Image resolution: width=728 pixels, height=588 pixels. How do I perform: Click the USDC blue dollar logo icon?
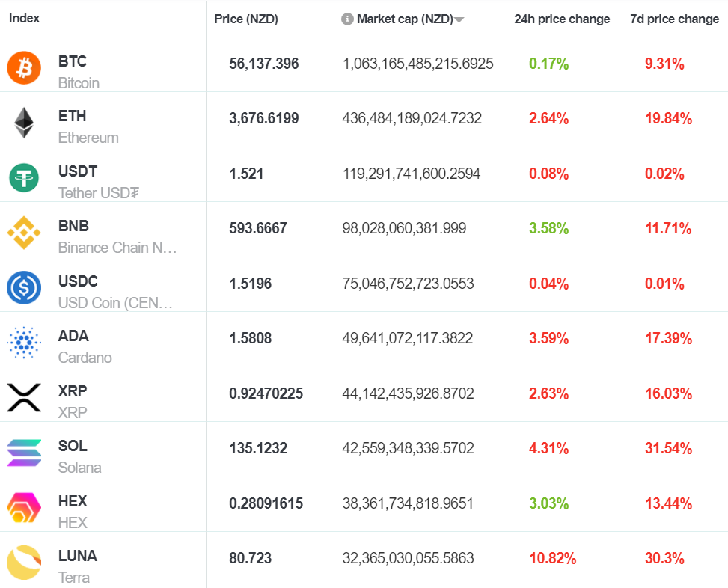(24, 288)
